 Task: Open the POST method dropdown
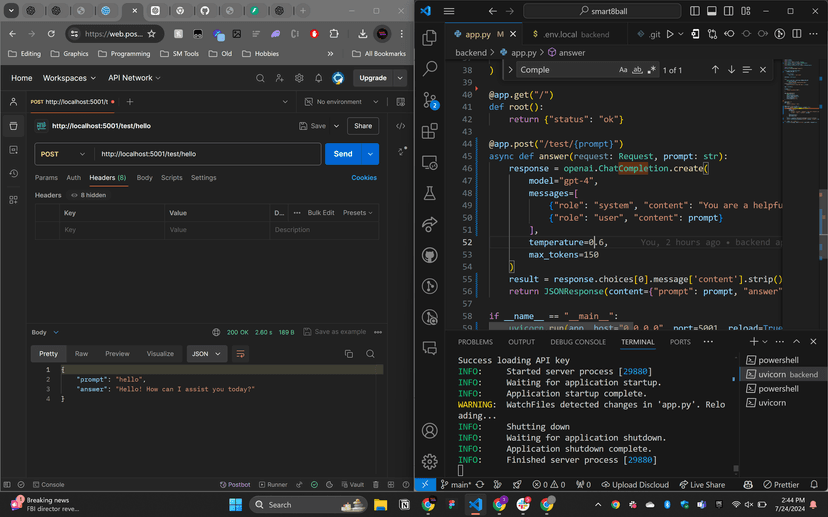pyautogui.click(x=62, y=154)
